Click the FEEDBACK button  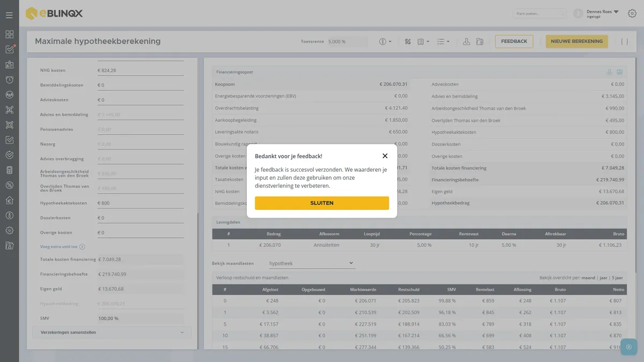point(514,41)
